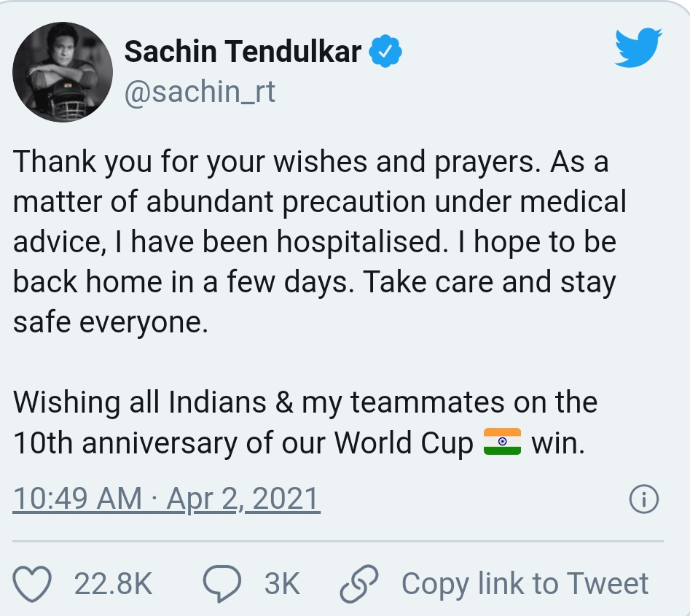Like the tweet with the heart icon
The width and height of the screenshot is (690, 616).
tap(34, 583)
